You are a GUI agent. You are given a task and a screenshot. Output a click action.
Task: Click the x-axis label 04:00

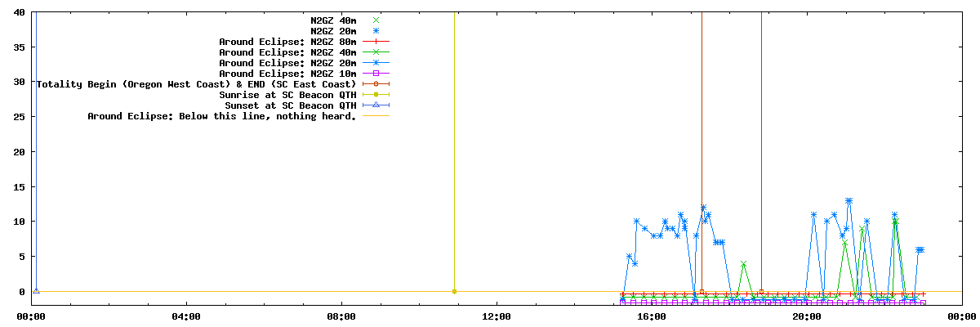[x=186, y=316]
